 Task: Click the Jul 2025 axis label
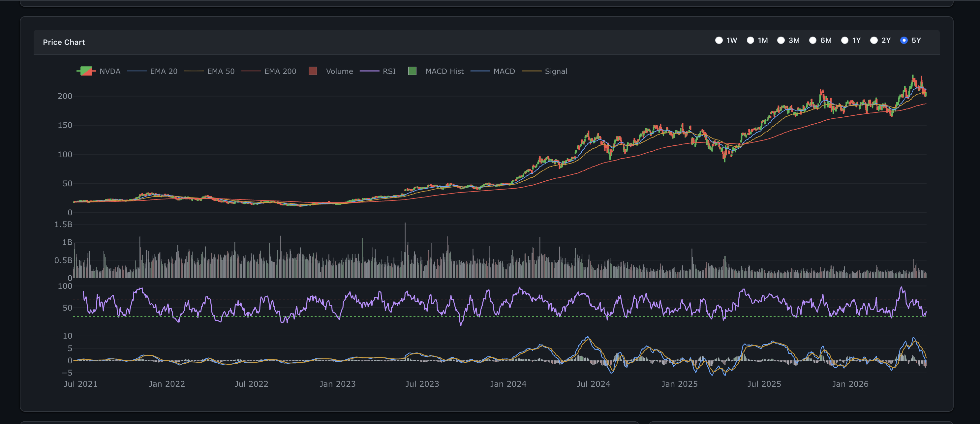[764, 384]
